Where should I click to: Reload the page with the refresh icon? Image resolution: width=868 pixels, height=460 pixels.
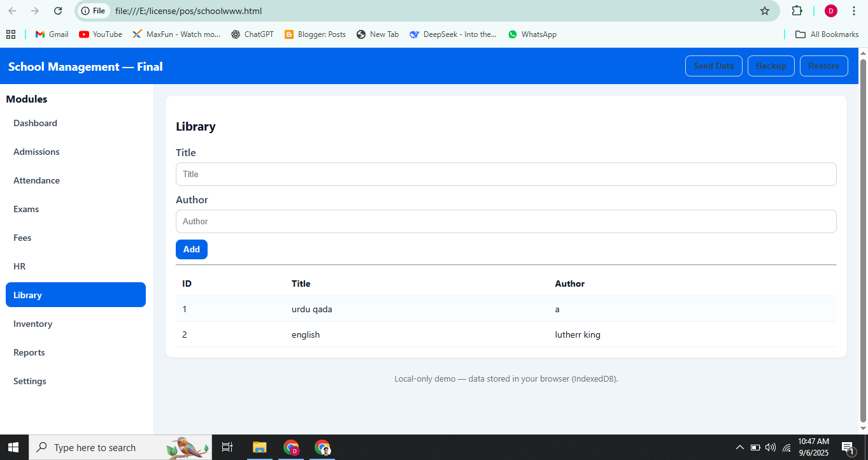58,11
